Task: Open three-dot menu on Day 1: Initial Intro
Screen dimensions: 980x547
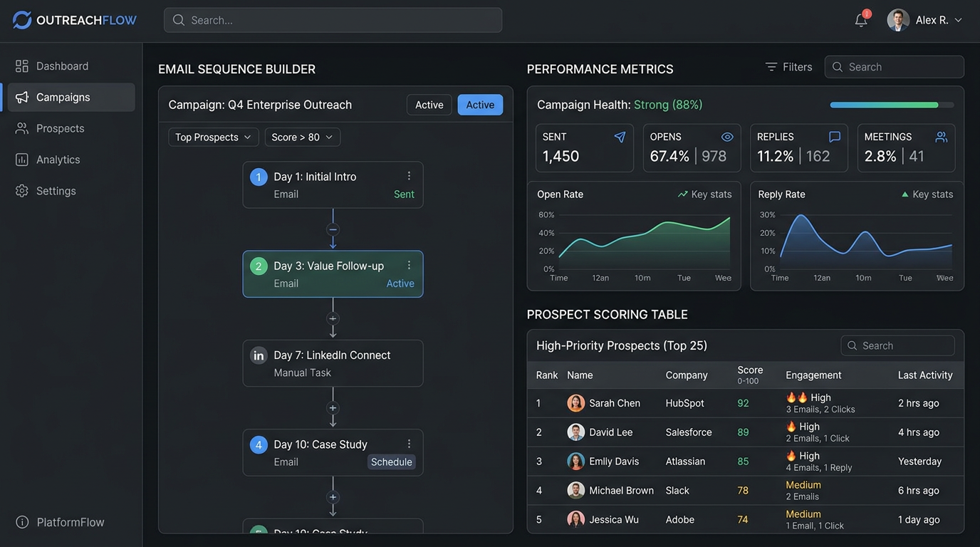Action: pyautogui.click(x=409, y=176)
